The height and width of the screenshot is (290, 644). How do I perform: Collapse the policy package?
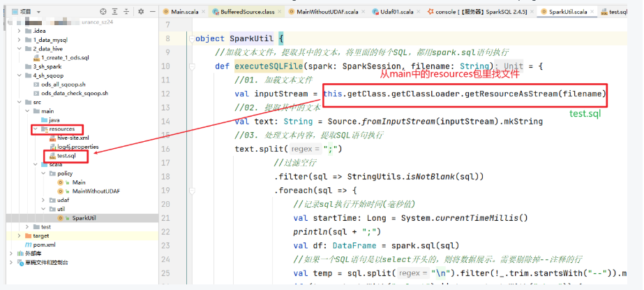coord(43,173)
